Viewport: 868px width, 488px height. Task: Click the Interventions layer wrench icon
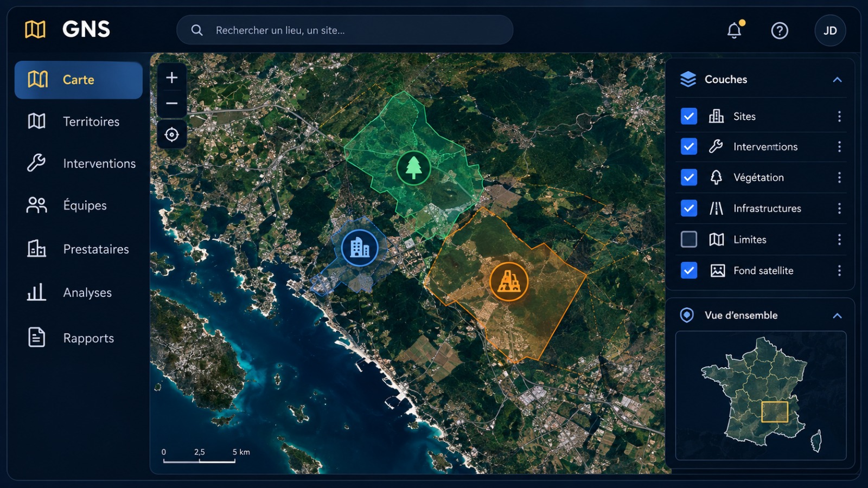coord(716,146)
